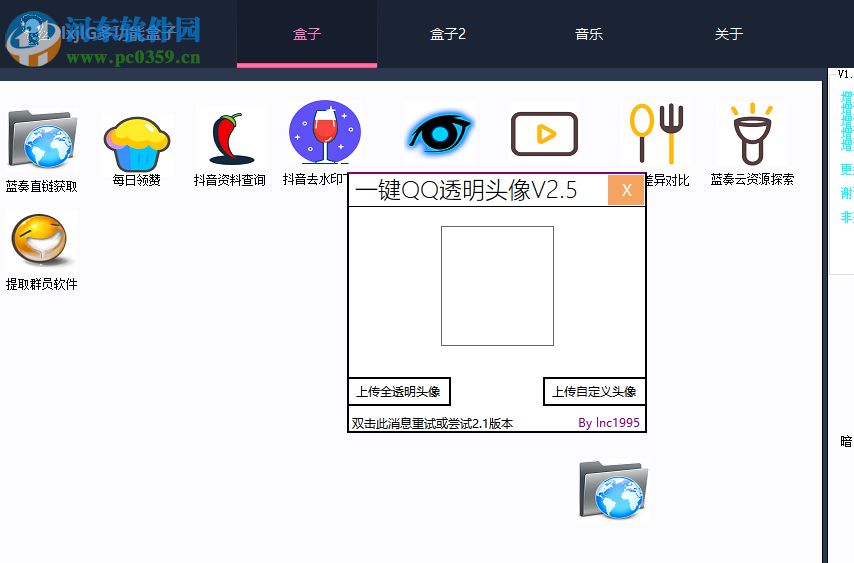Open the video play rectangle icon
Viewport: 854px width, 563px height.
tap(544, 134)
